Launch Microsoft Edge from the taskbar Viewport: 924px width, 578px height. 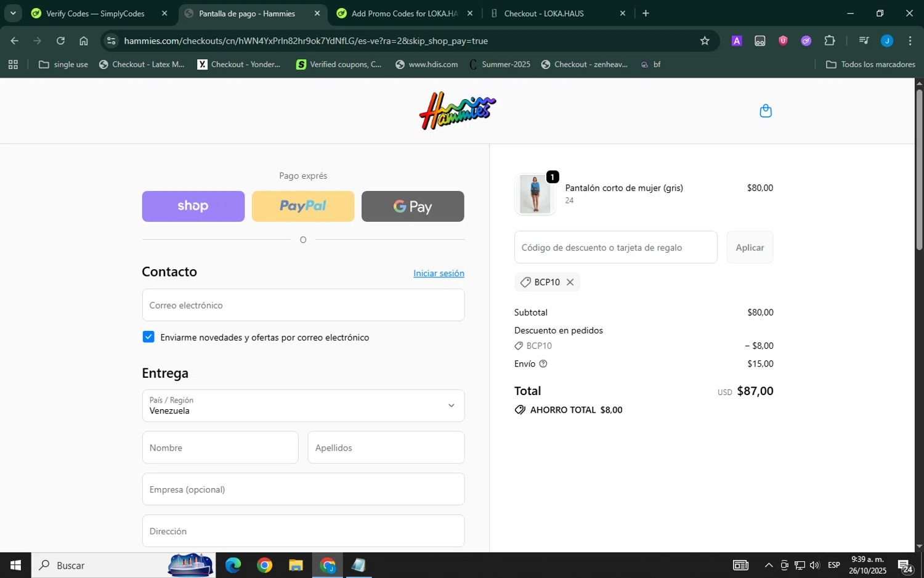point(233,565)
